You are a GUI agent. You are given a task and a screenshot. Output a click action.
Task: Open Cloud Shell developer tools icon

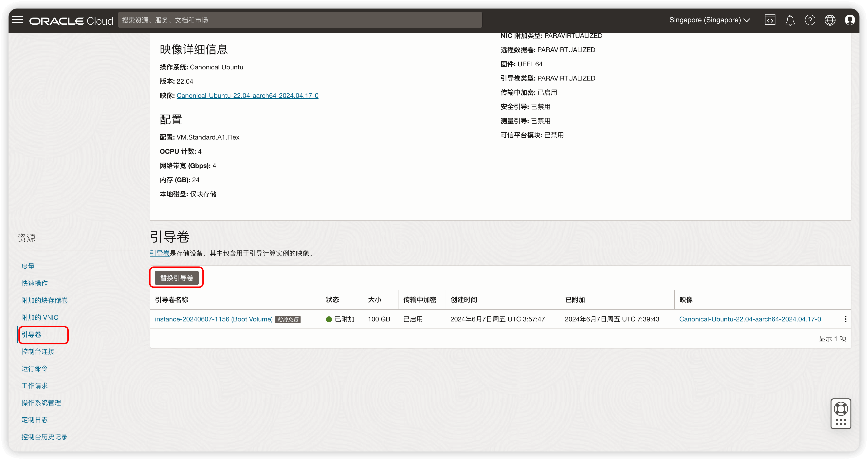770,20
